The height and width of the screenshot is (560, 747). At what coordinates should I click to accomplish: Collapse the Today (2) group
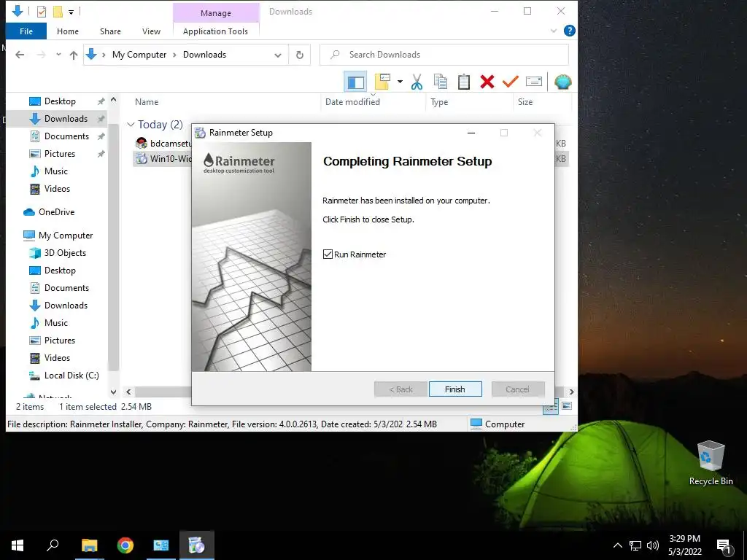pos(131,125)
